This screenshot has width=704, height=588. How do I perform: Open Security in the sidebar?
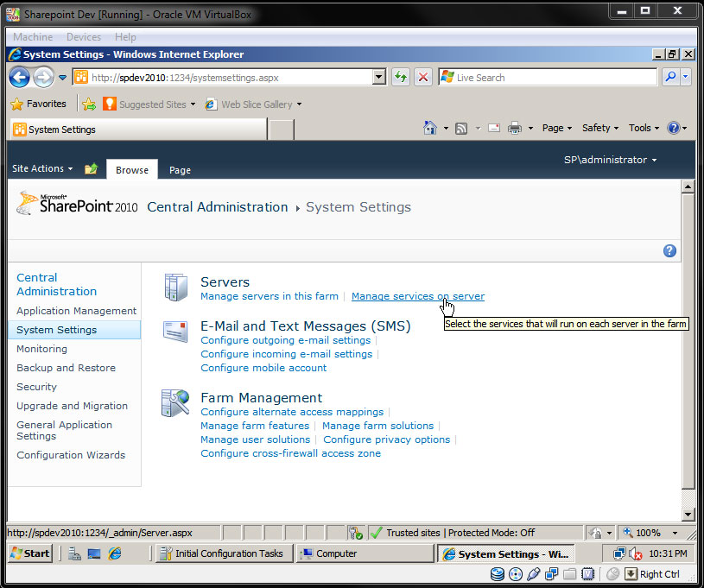pos(37,387)
